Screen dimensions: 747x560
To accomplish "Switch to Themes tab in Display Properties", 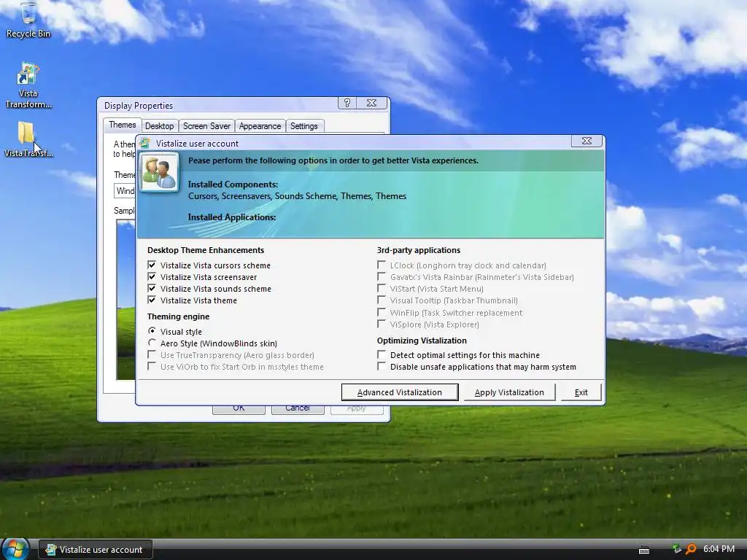I will pyautogui.click(x=122, y=125).
